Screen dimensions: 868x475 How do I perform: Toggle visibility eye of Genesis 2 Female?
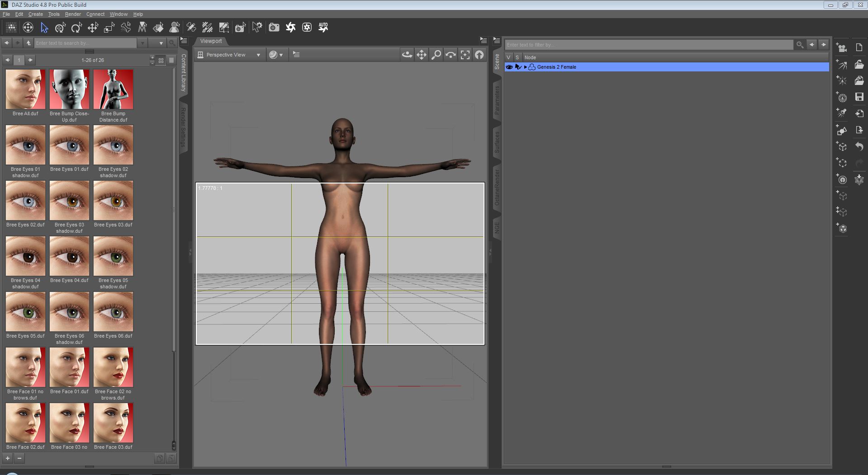tap(509, 67)
